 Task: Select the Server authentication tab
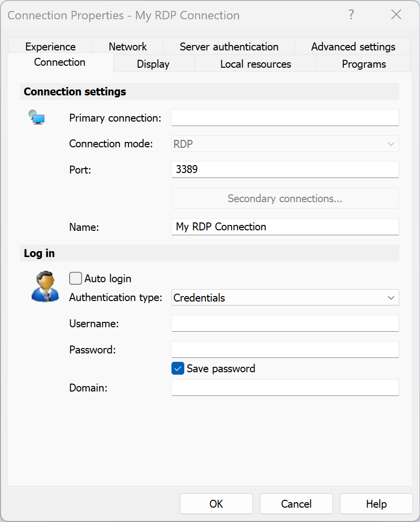click(x=229, y=46)
